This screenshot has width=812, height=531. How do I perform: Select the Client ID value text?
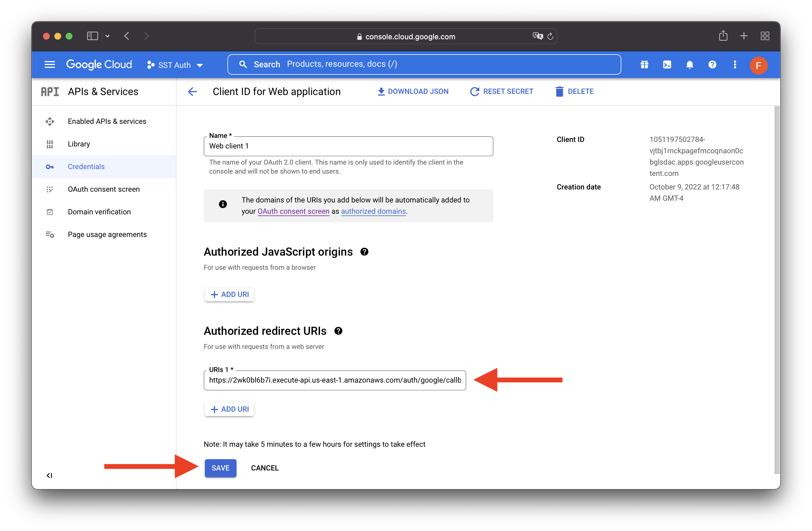pos(696,156)
